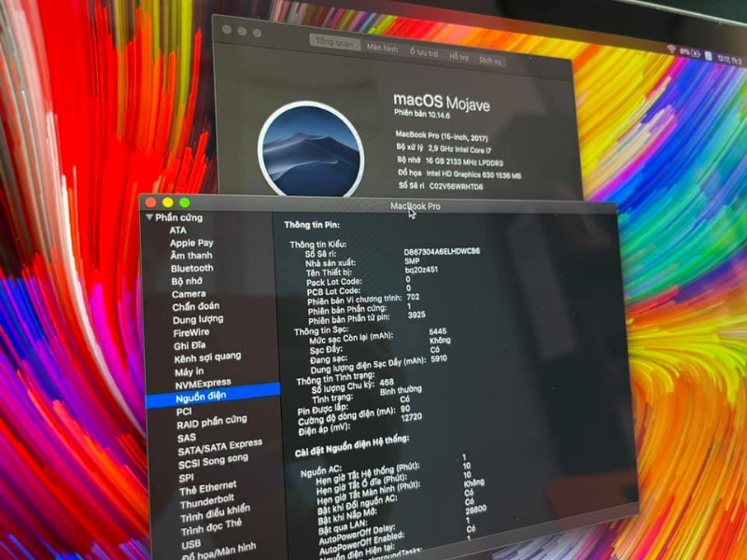Select Trình đọc Thẻ in sidebar

pos(211,526)
